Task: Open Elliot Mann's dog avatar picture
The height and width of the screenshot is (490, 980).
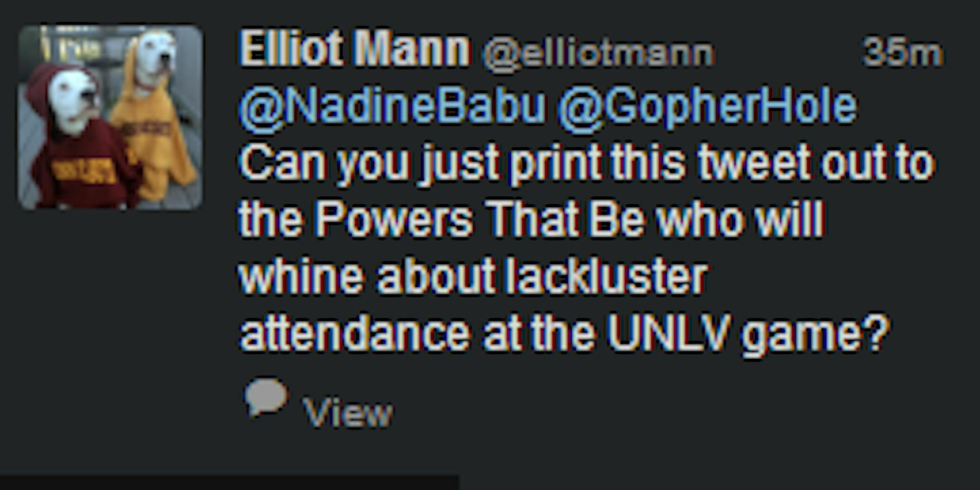Action: [110, 118]
